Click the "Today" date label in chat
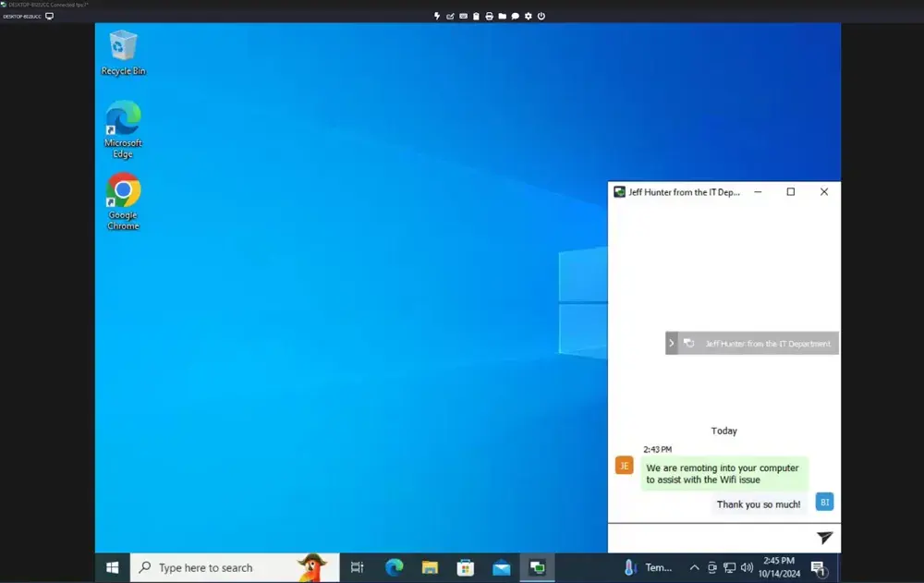 723,431
